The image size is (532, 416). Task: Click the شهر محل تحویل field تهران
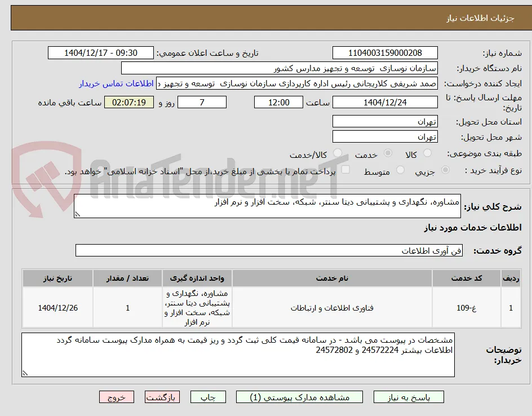(385, 137)
